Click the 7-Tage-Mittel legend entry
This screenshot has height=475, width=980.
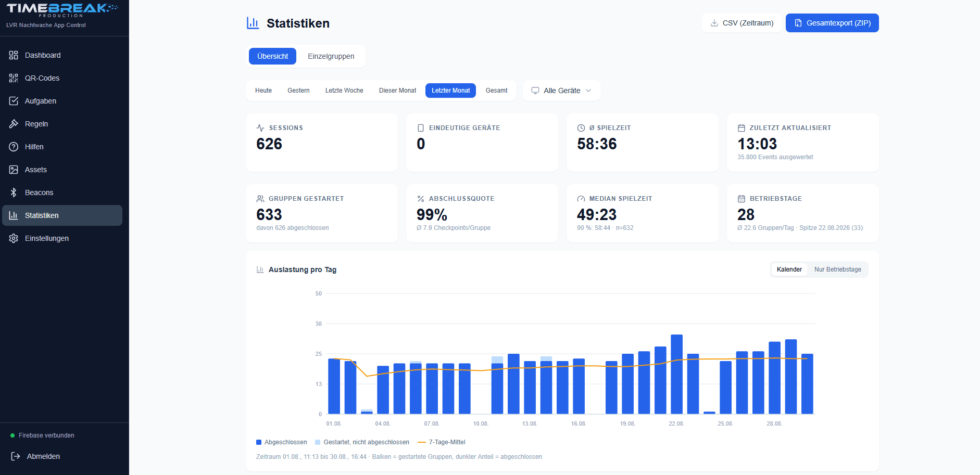[442, 442]
